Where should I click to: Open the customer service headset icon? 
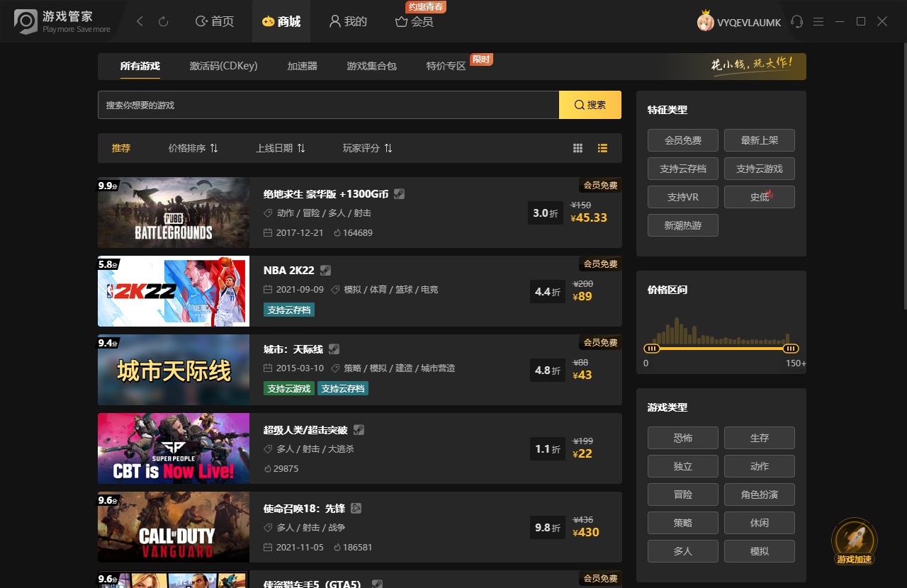click(x=797, y=22)
